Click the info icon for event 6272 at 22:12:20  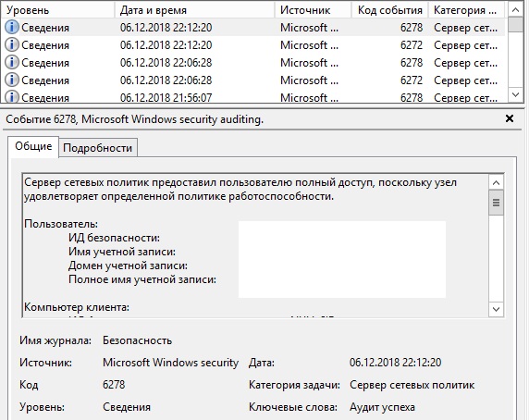(12, 44)
